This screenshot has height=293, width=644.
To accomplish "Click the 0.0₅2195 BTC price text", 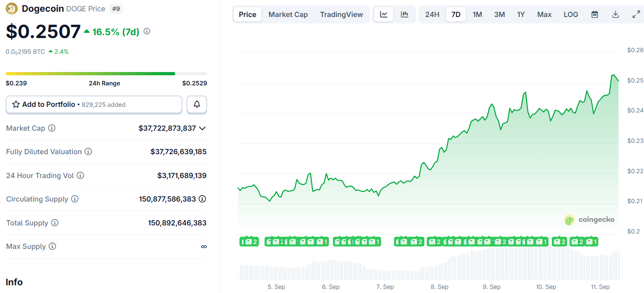I will click(25, 52).
